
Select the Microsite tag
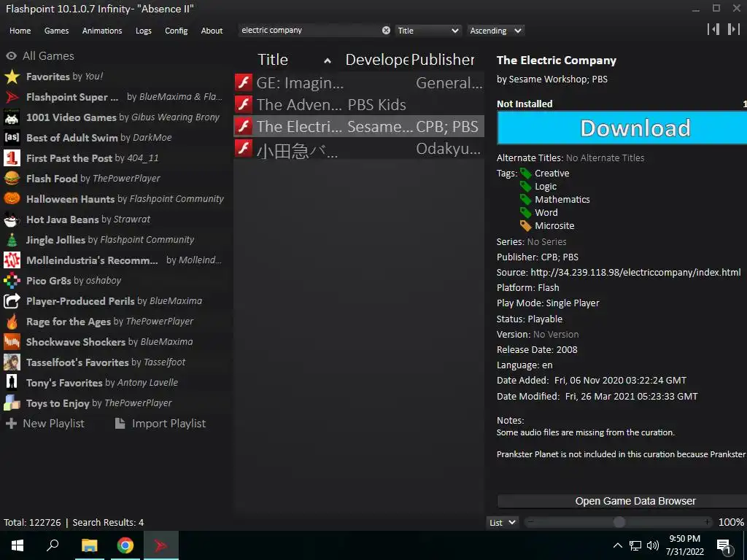click(554, 226)
